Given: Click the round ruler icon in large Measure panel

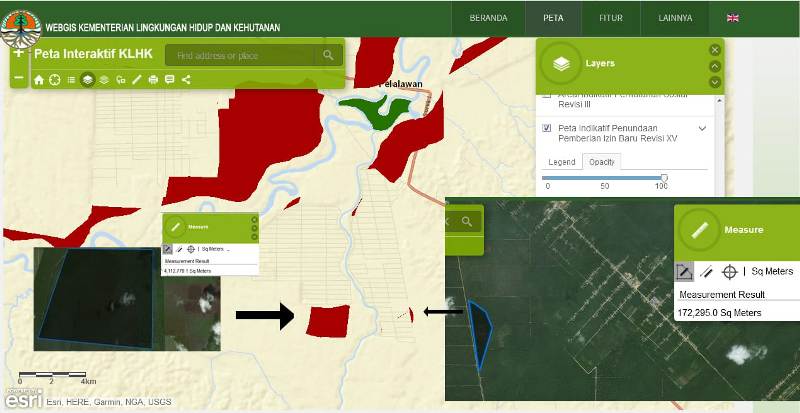Looking at the screenshot, I should coord(698,230).
